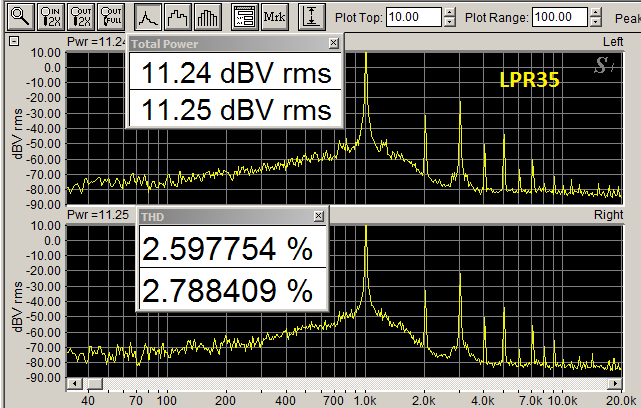Select the bar plot style icon

(208, 17)
